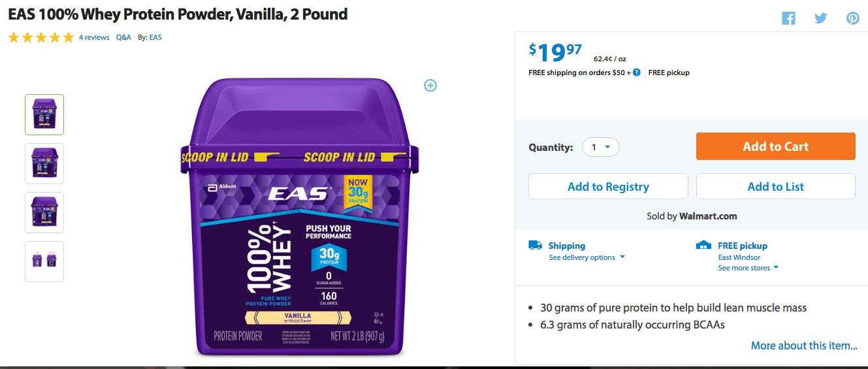Click Add to Registry button
Image resolution: width=868 pixels, height=369 pixels.
pyautogui.click(x=608, y=186)
